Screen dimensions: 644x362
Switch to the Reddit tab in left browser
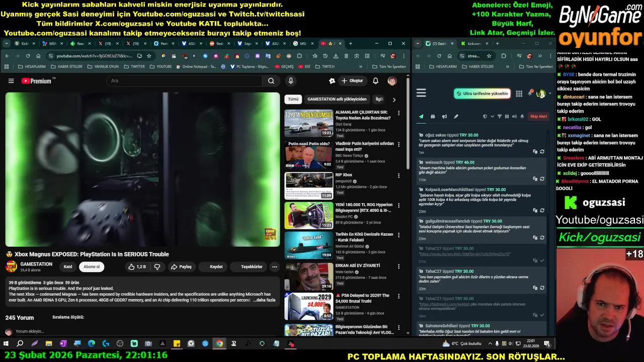219,44
